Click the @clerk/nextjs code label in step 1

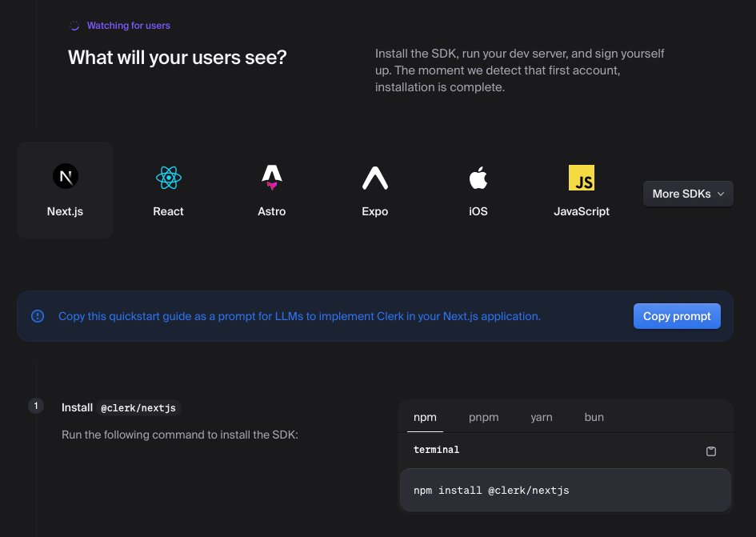point(138,407)
